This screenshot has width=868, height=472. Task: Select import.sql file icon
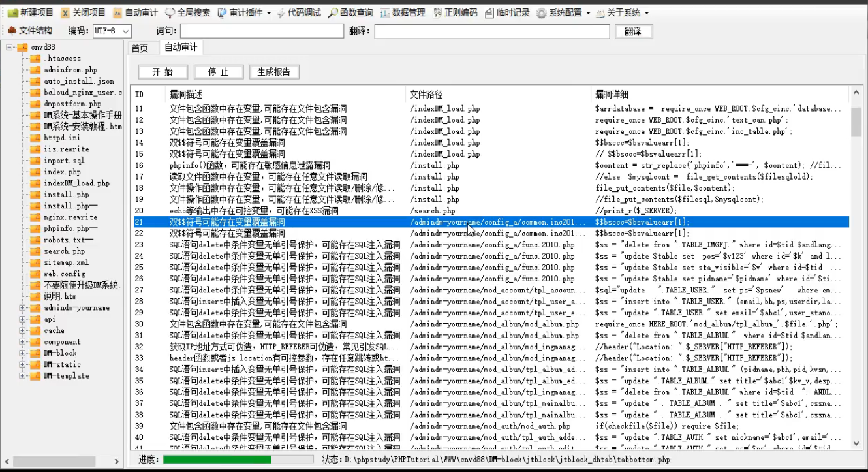[x=35, y=161]
